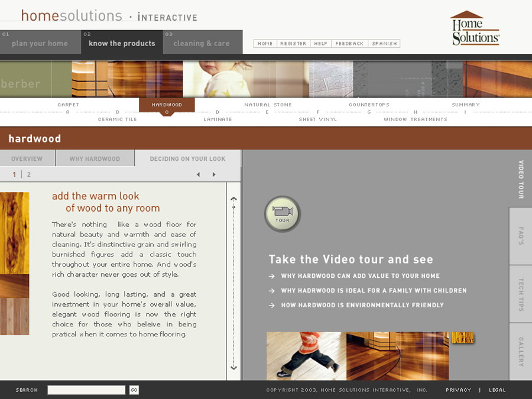
Task: Select Hardwood product category
Action: (167, 105)
